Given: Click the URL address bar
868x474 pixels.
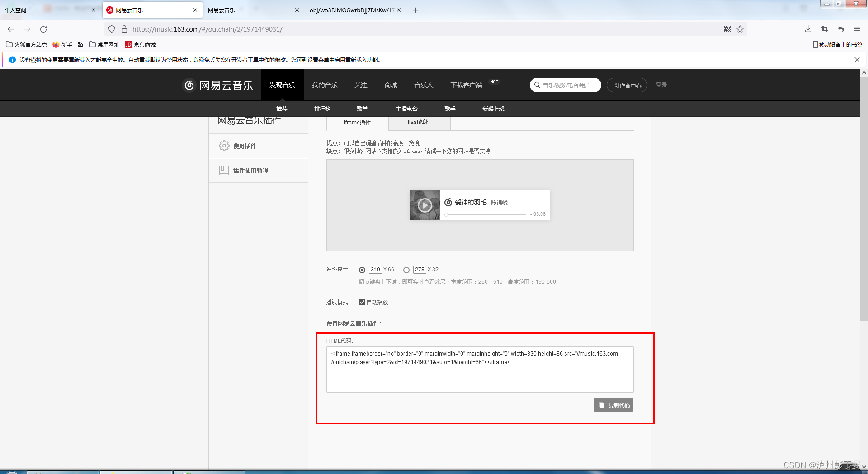Looking at the screenshot, I should tap(425, 29).
